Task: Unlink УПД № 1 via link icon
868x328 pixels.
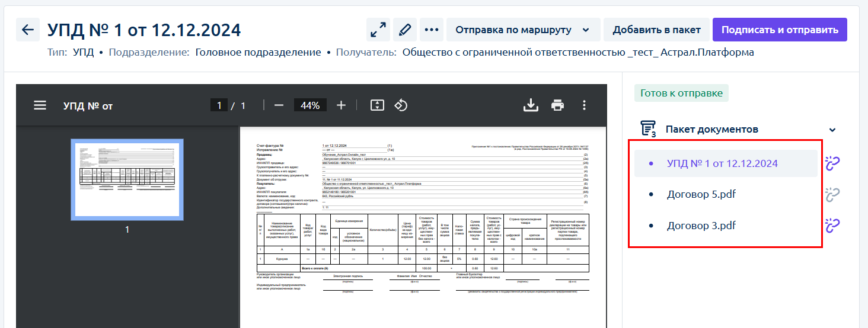Action: (x=833, y=163)
